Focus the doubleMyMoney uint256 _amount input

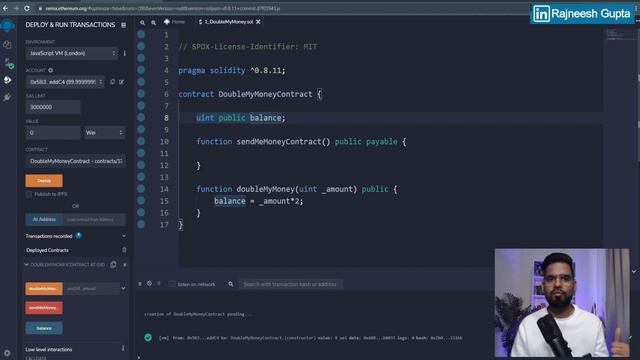tap(91, 289)
